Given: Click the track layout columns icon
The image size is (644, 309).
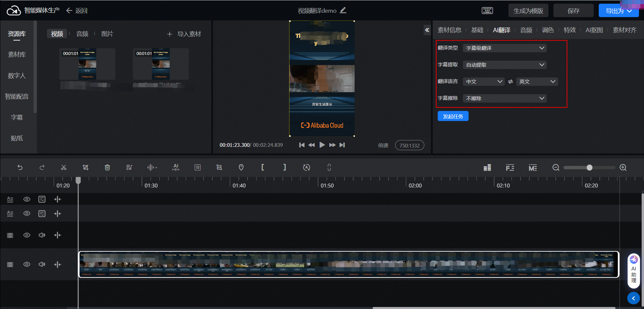Looking at the screenshot, I should coord(487,168).
